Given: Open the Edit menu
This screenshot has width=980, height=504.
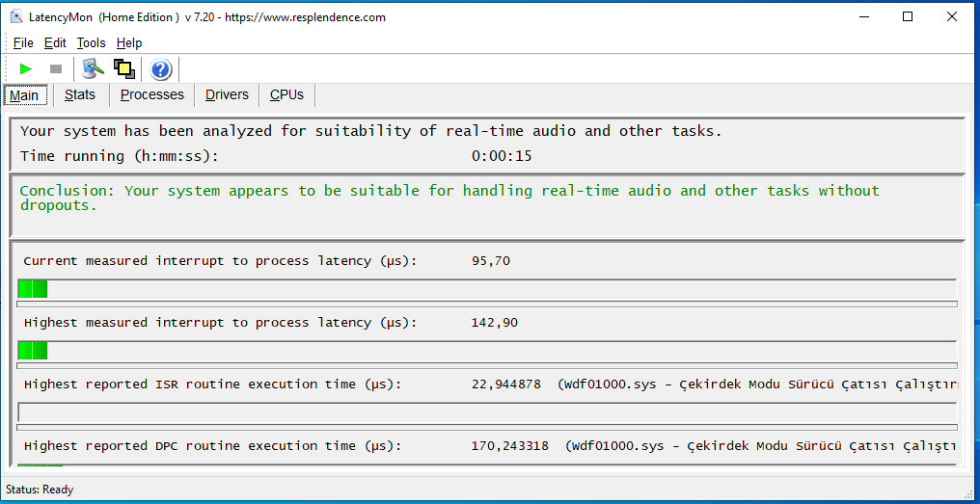Looking at the screenshot, I should [x=55, y=42].
